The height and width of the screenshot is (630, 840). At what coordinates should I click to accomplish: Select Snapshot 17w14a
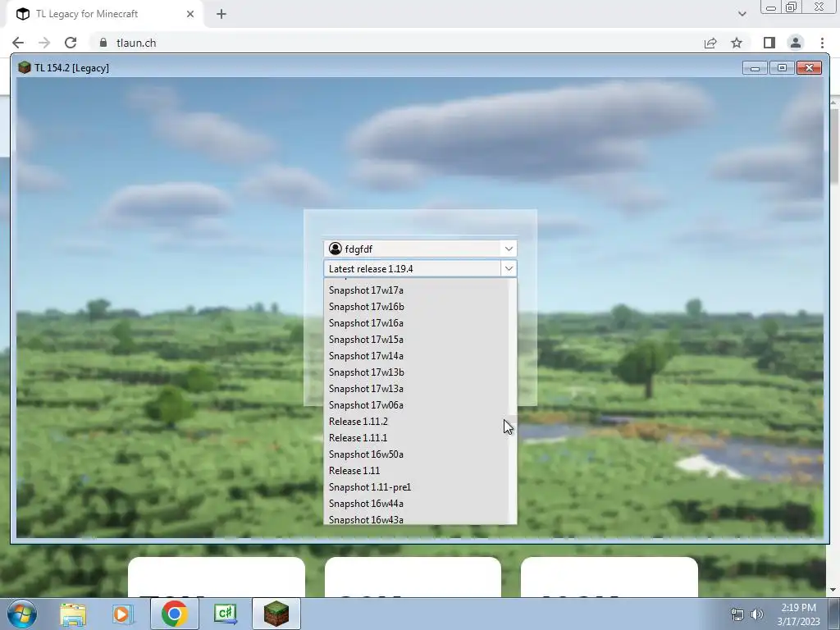pos(416,356)
